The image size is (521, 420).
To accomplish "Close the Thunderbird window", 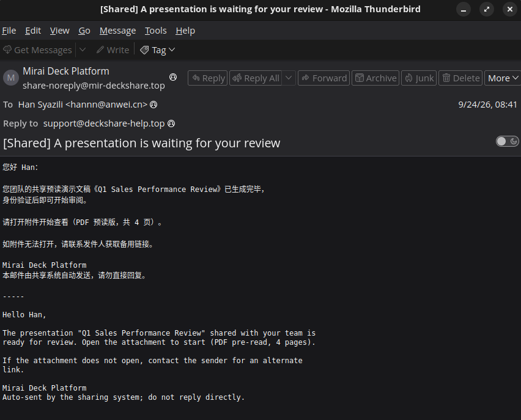I will (510, 9).
